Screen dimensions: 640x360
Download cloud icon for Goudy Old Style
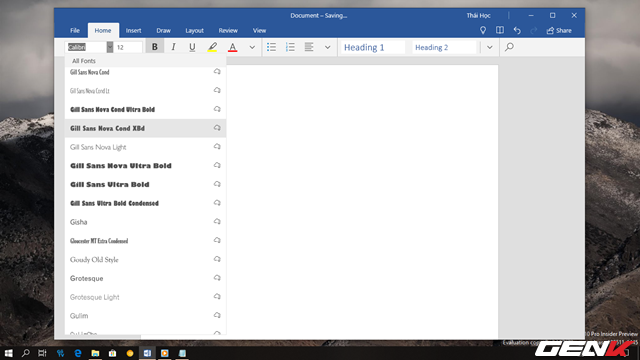pyautogui.click(x=217, y=259)
